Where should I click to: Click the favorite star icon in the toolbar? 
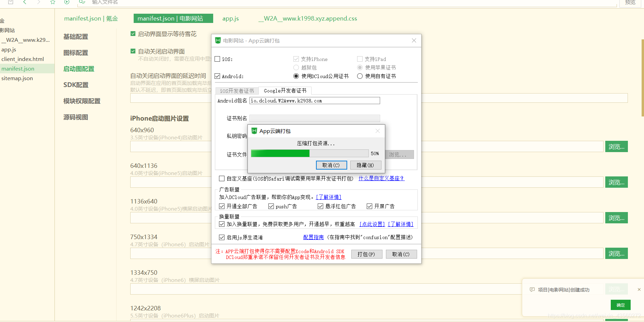[x=52, y=2]
